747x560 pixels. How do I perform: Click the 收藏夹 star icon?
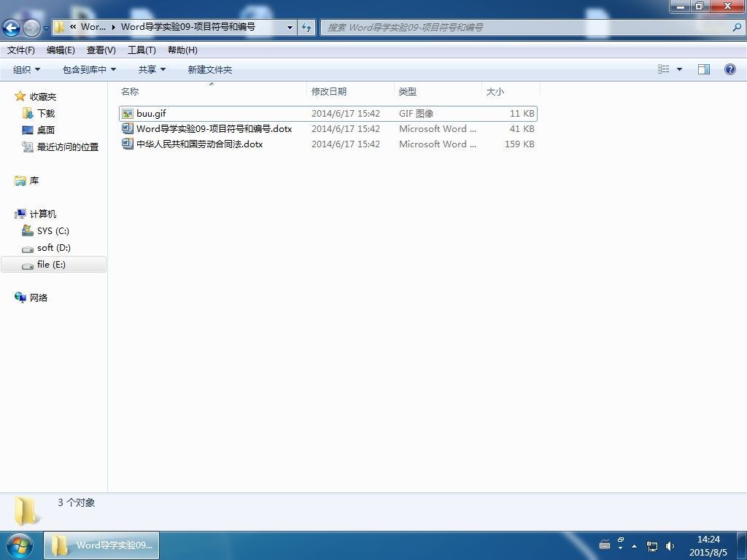(x=20, y=96)
